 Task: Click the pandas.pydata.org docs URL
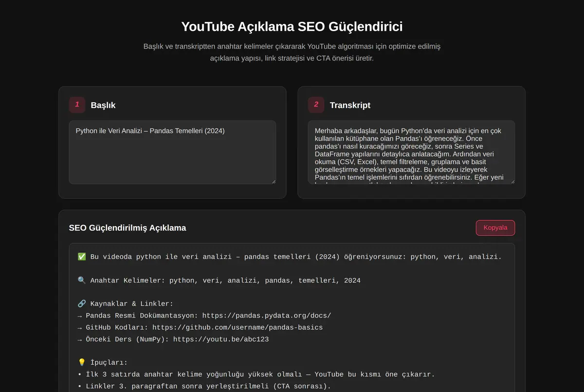coord(267,316)
